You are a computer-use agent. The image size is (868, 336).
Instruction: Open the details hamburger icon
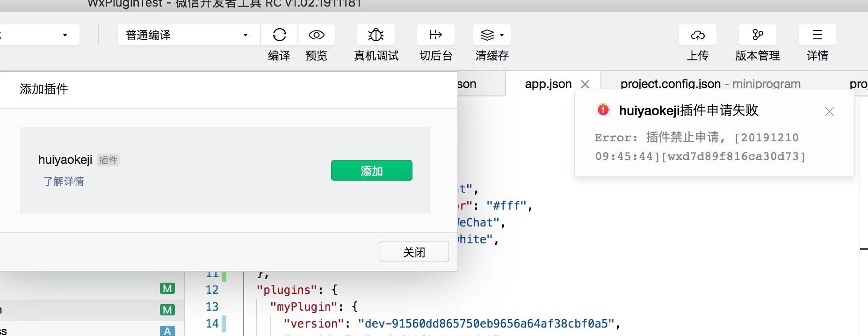pos(817,35)
